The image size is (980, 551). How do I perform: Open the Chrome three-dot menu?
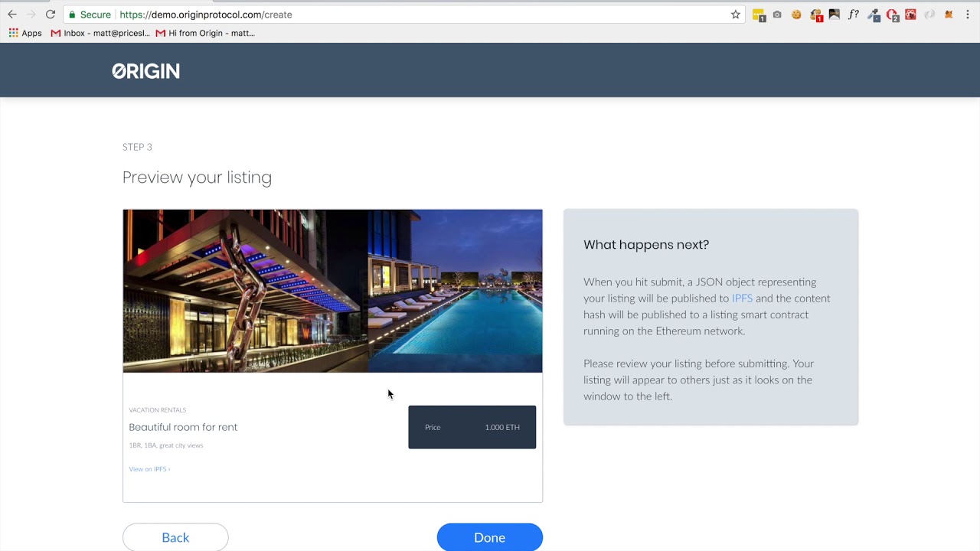[x=968, y=15]
